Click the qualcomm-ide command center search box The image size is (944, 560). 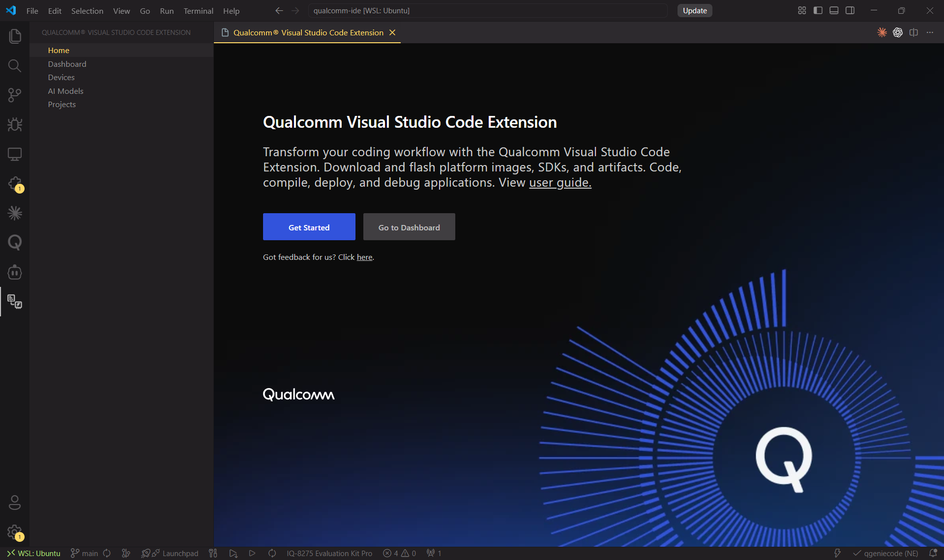[x=488, y=10]
